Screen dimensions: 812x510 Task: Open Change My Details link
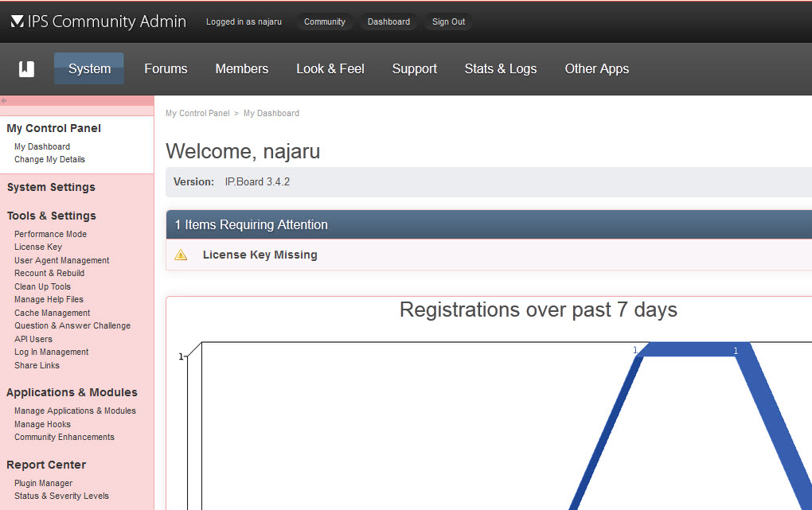[x=49, y=159]
